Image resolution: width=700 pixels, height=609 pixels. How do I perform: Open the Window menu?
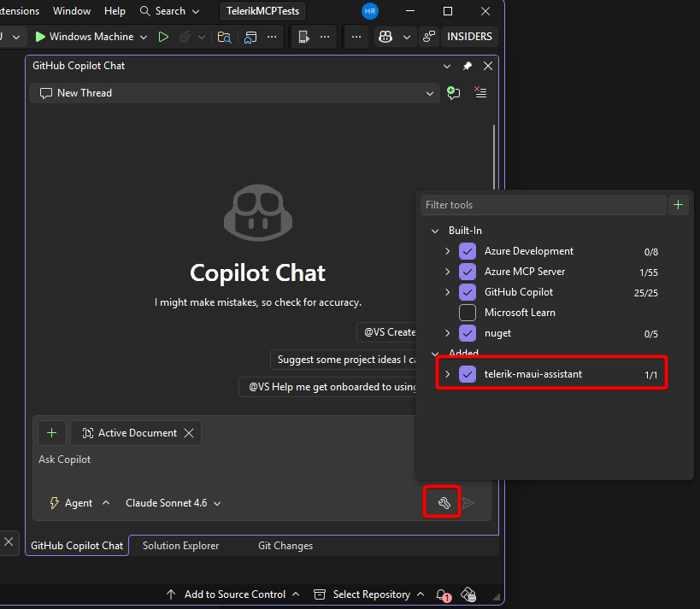[72, 11]
